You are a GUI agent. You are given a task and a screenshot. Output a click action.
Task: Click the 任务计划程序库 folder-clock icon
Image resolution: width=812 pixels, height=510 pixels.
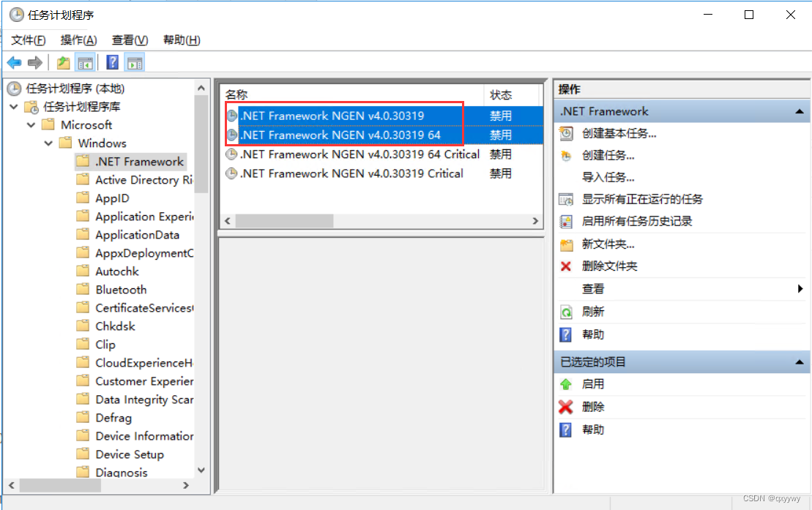click(32, 107)
